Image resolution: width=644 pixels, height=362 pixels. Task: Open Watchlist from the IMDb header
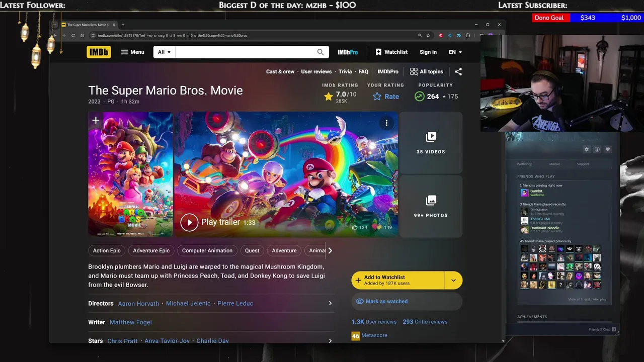click(x=391, y=52)
